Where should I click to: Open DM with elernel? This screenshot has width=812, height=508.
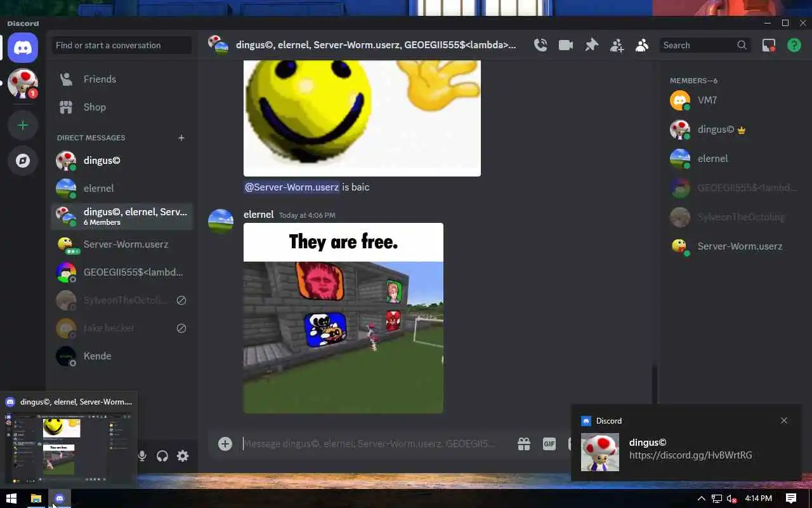(x=122, y=189)
